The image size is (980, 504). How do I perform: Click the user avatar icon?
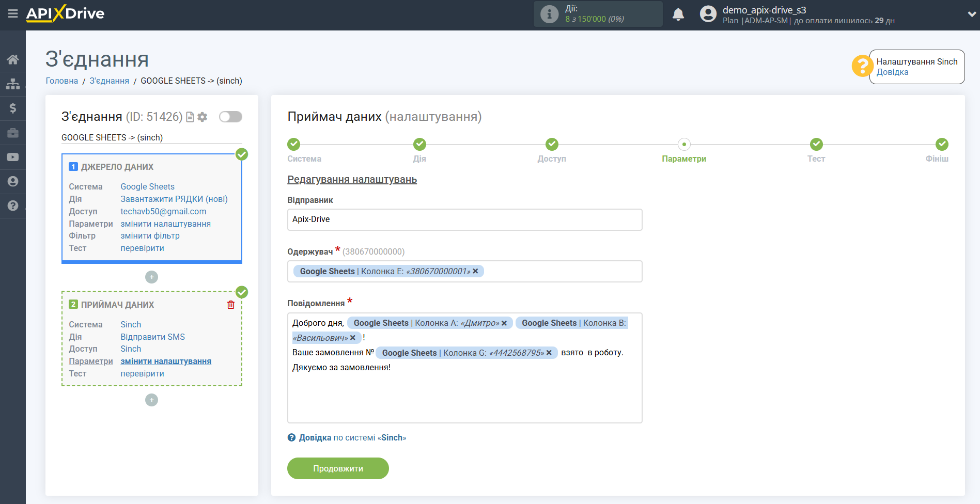pos(708,14)
